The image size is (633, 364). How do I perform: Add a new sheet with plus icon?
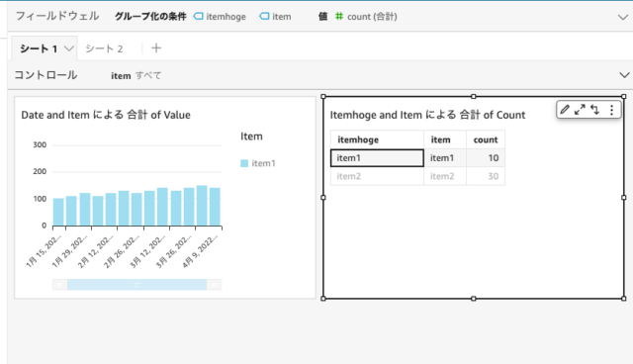156,48
